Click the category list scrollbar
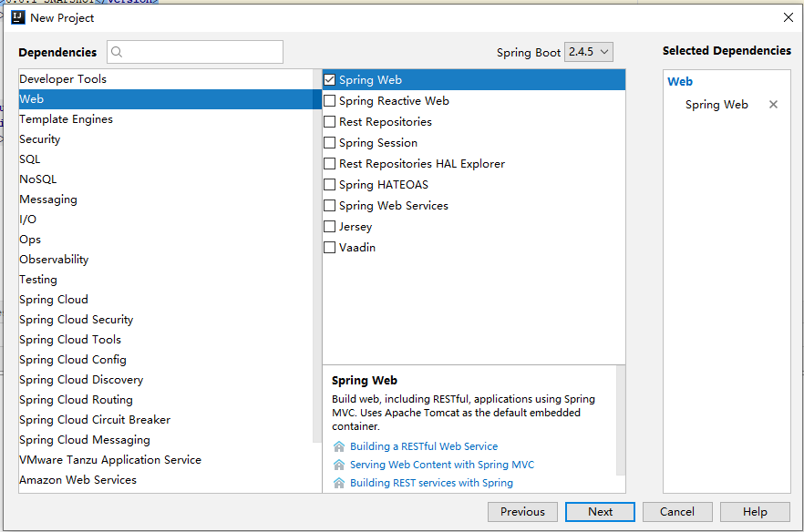Image resolution: width=804 pixels, height=532 pixels. click(317, 256)
